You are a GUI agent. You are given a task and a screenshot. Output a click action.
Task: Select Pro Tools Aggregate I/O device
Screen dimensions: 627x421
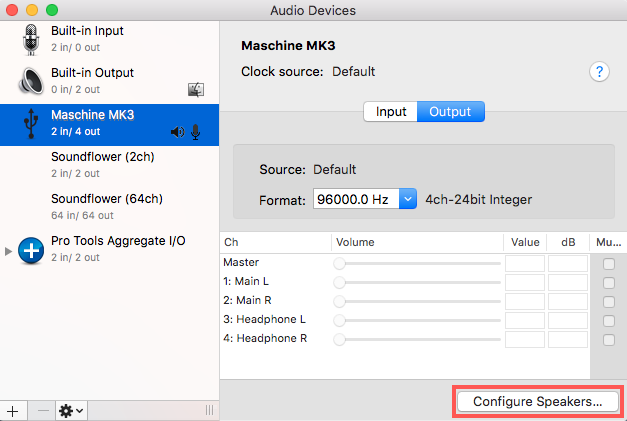[110, 249]
